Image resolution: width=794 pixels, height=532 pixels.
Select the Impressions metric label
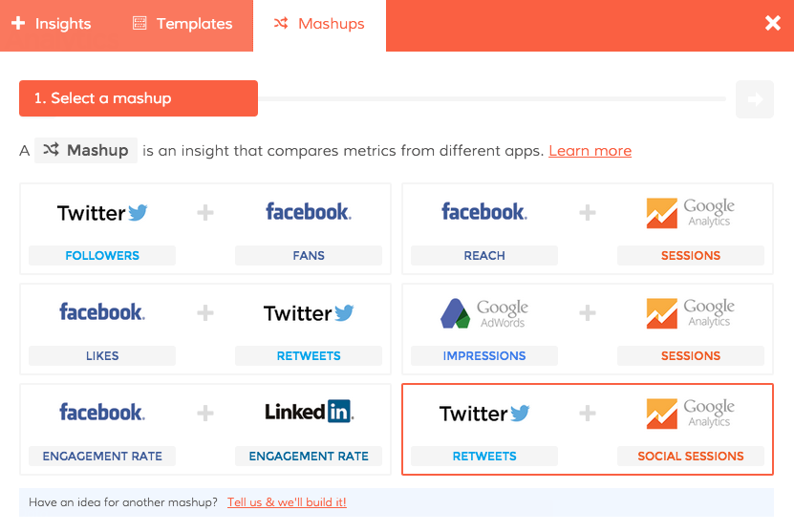click(x=484, y=356)
